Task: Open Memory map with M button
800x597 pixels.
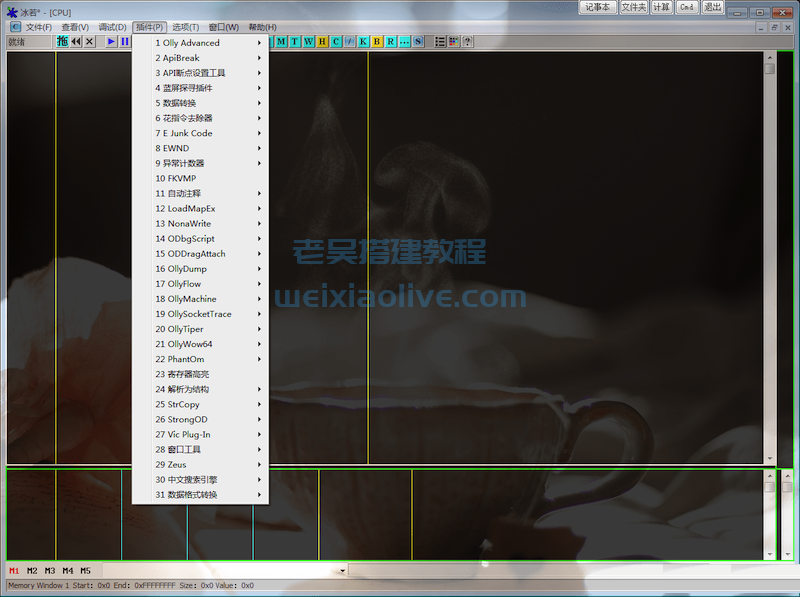Action: point(281,42)
